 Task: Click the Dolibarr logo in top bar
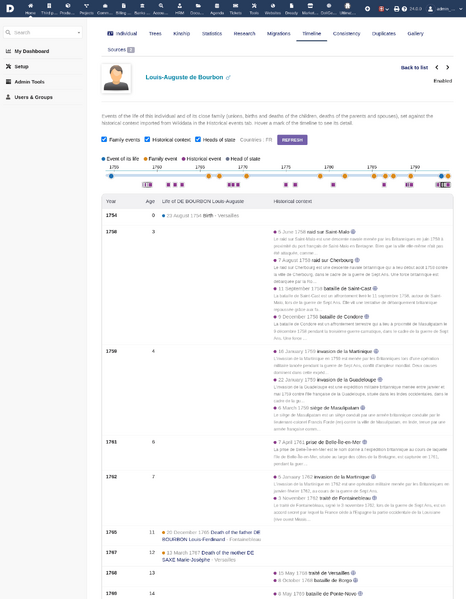tap(10, 8)
